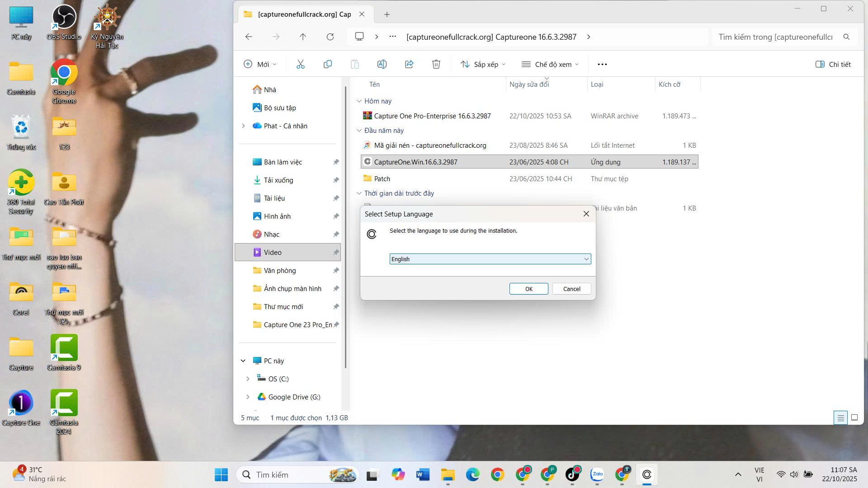Open the Sắp xếp sort menu
Screen dimensions: 868x488
483,64
